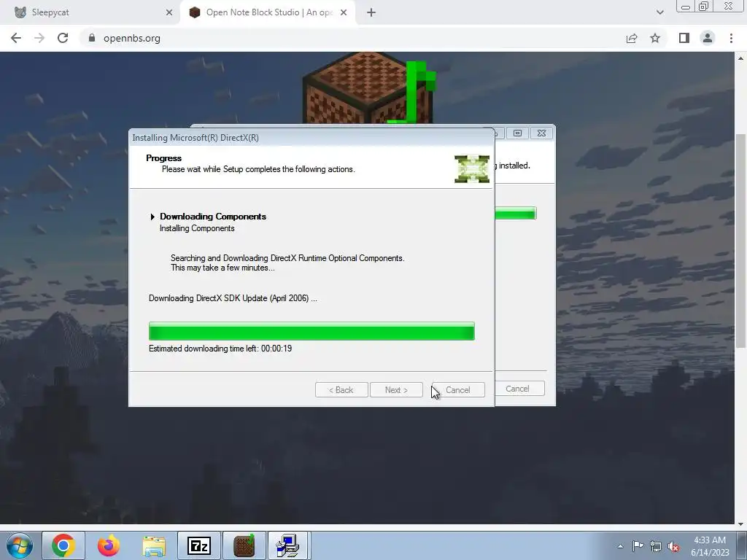747x560 pixels.
Task: Click the DirectX logo icon in the dialog header
Action: click(x=472, y=168)
